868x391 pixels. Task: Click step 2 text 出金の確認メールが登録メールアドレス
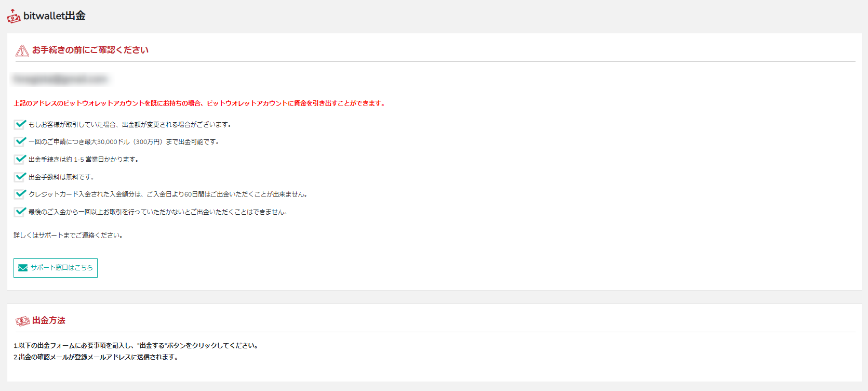click(x=97, y=357)
